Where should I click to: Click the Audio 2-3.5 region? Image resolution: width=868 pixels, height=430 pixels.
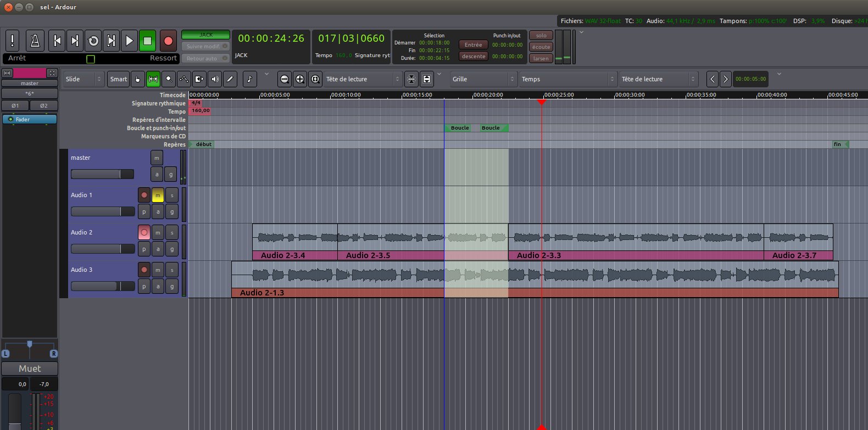(390, 238)
